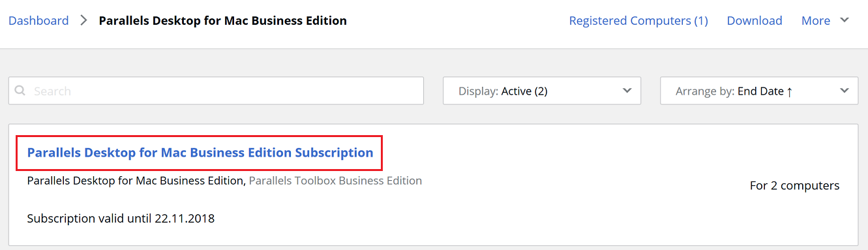Open Parallels Desktop Business Edition Subscription link
868x250 pixels.
pos(200,153)
